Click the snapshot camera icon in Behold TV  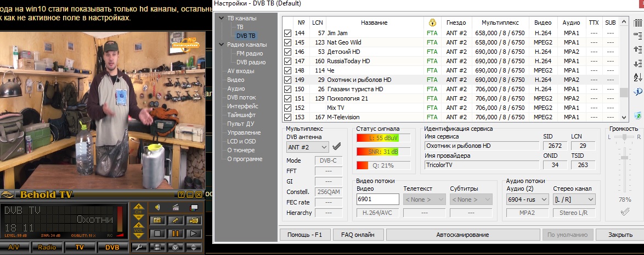point(156,220)
